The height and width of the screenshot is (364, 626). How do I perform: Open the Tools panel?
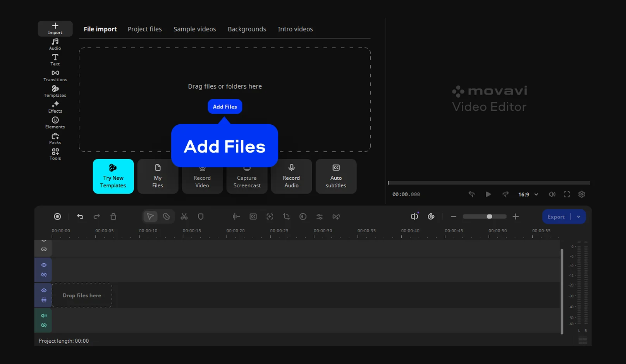point(55,155)
